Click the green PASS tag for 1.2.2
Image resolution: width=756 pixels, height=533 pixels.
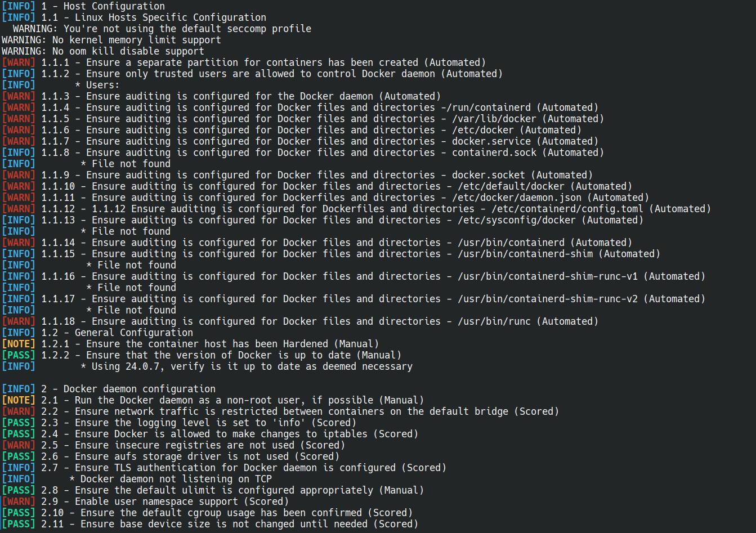coord(19,355)
